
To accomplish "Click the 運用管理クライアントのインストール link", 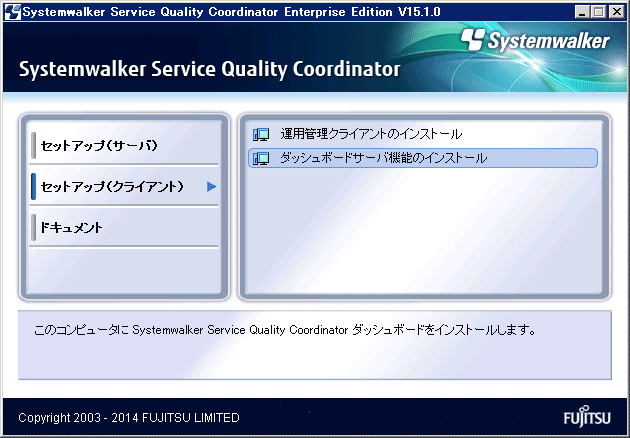I will pos(371,134).
